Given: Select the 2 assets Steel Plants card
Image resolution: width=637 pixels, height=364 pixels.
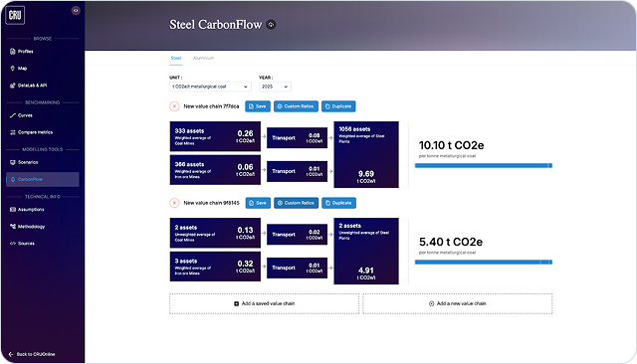Looking at the screenshot, I should pos(366,252).
